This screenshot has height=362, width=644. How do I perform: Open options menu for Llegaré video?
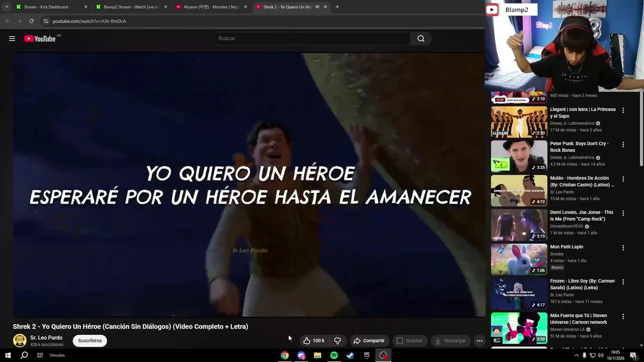coord(623,110)
